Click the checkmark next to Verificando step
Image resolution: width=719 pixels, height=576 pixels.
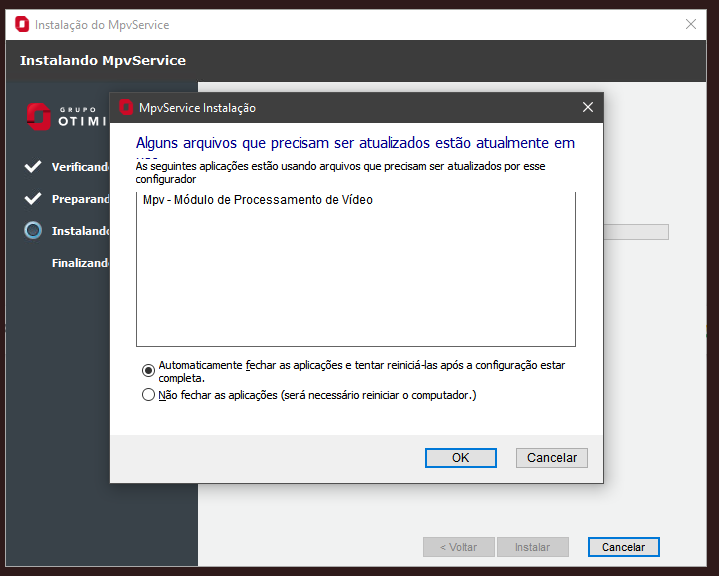click(33, 166)
